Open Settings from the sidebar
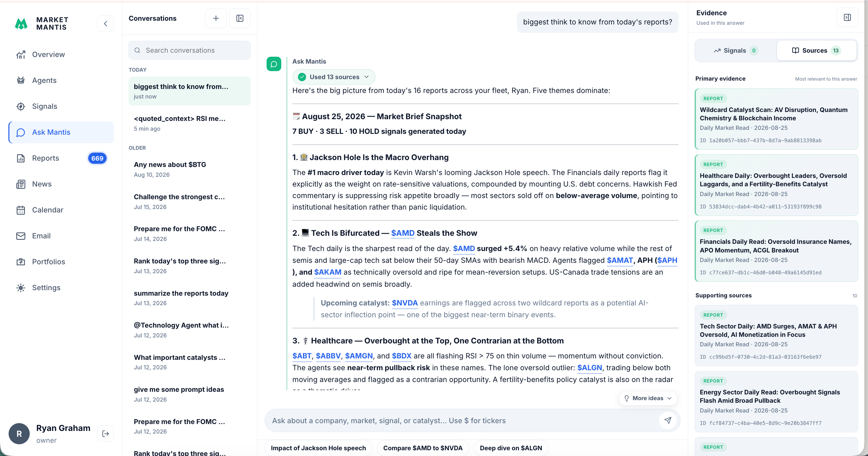The width and height of the screenshot is (868, 456). tap(61, 288)
